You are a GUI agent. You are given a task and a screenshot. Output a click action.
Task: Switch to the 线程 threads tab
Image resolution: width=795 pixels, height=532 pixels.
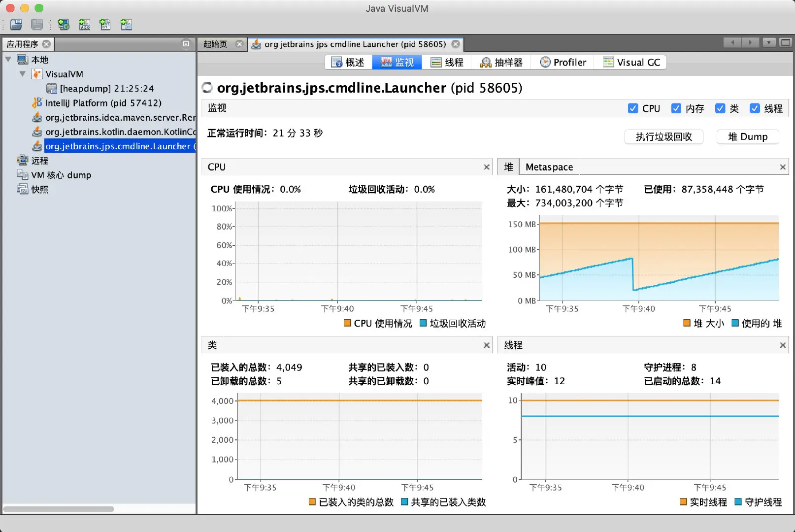pyautogui.click(x=447, y=62)
